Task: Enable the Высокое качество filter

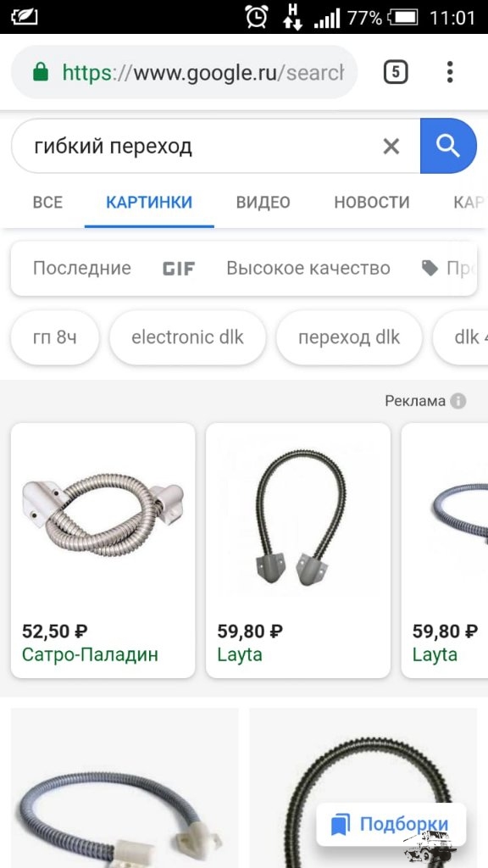Action: pyautogui.click(x=308, y=269)
